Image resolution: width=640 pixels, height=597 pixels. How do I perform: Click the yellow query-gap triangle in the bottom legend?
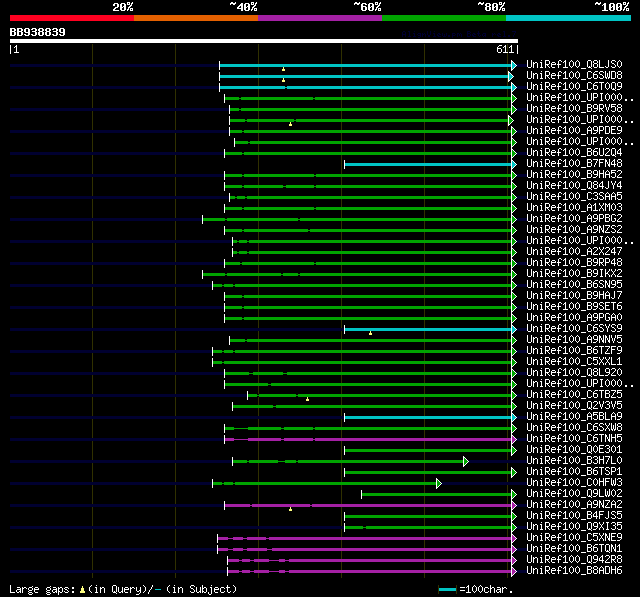[82, 589]
